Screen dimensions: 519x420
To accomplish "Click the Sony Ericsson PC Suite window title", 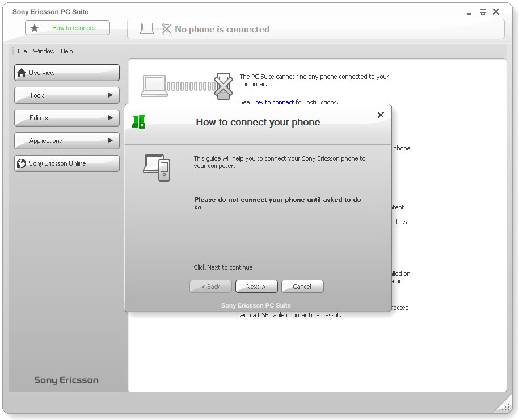I will tap(50, 12).
